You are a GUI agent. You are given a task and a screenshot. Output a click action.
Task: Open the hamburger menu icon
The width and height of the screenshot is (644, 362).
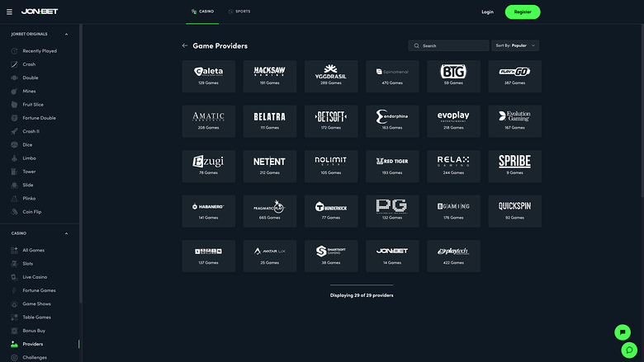[x=9, y=12]
